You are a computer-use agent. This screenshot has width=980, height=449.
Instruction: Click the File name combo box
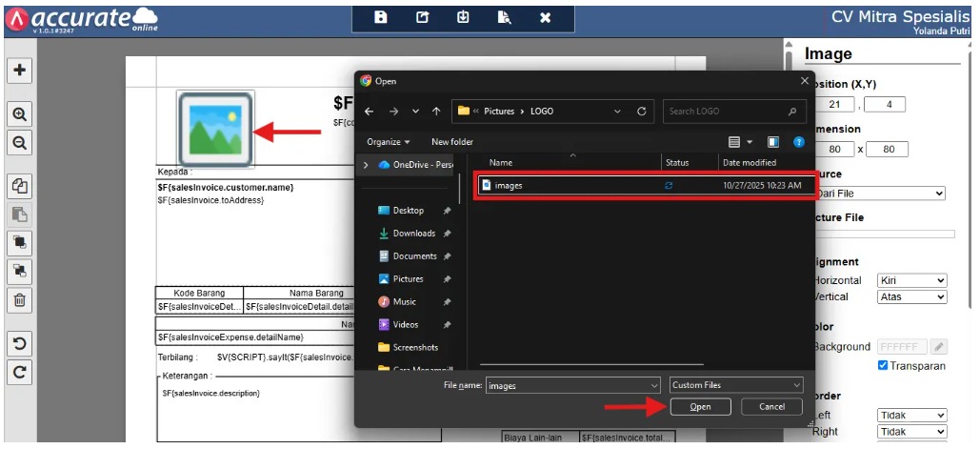click(572, 386)
